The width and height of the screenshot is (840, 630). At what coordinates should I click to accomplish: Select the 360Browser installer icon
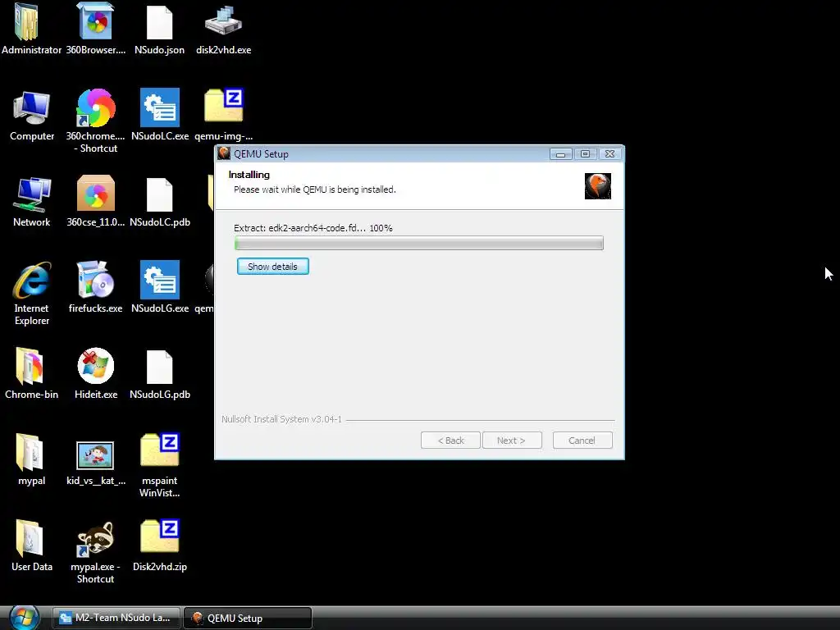pos(95,22)
